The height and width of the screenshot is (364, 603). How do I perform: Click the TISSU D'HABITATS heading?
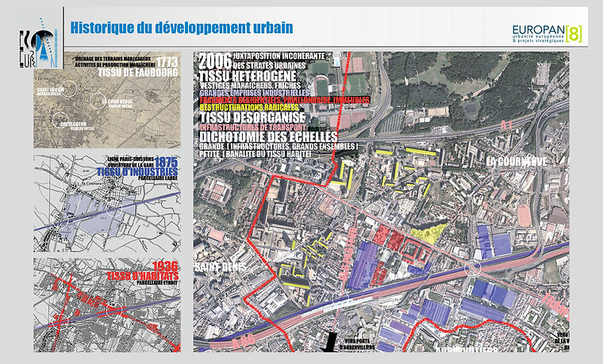[142, 276]
